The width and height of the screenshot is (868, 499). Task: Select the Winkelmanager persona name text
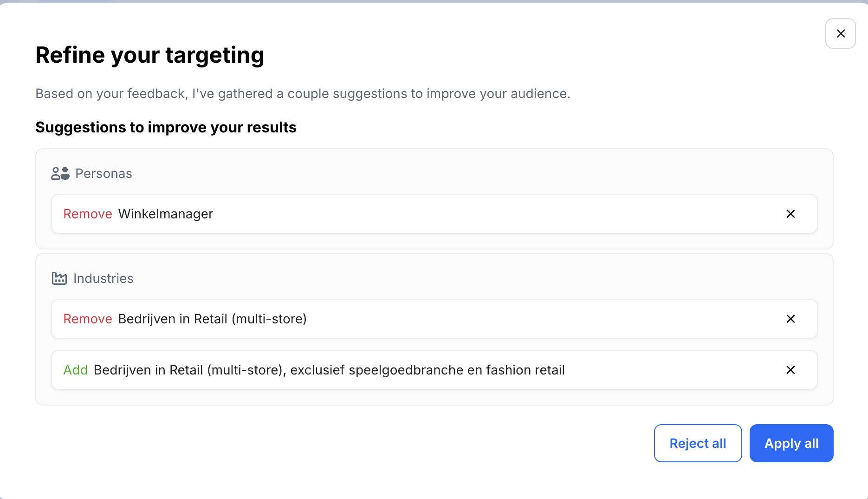coord(166,214)
